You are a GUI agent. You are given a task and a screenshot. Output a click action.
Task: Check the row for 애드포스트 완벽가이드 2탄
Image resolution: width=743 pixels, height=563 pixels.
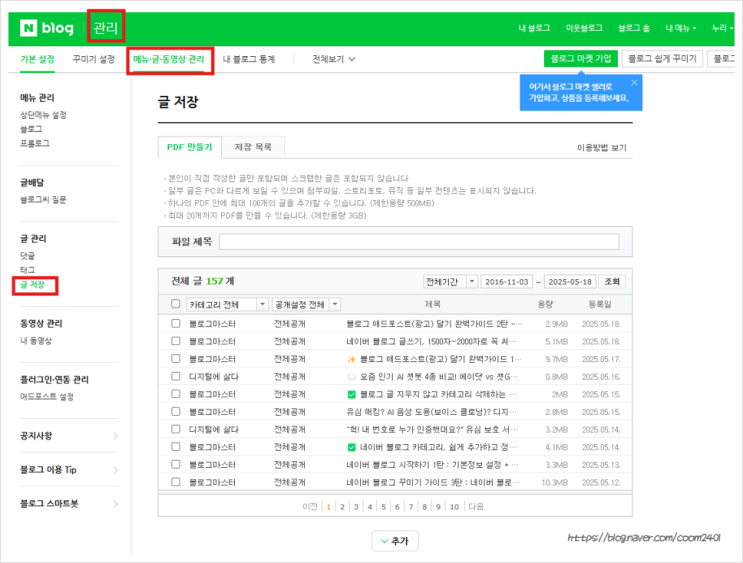[176, 324]
